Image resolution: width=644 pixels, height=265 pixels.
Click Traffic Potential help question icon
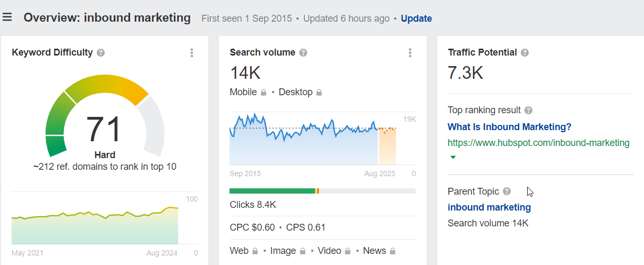[525, 52]
